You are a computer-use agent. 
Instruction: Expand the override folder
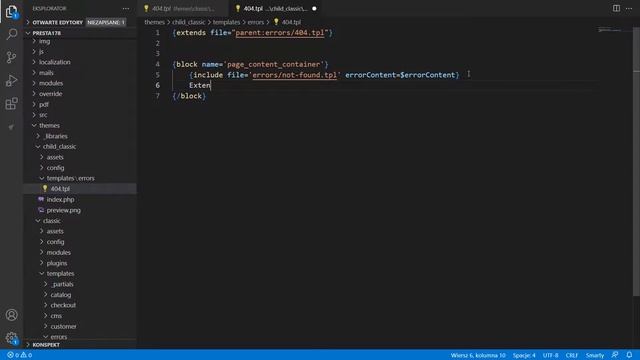coord(50,94)
